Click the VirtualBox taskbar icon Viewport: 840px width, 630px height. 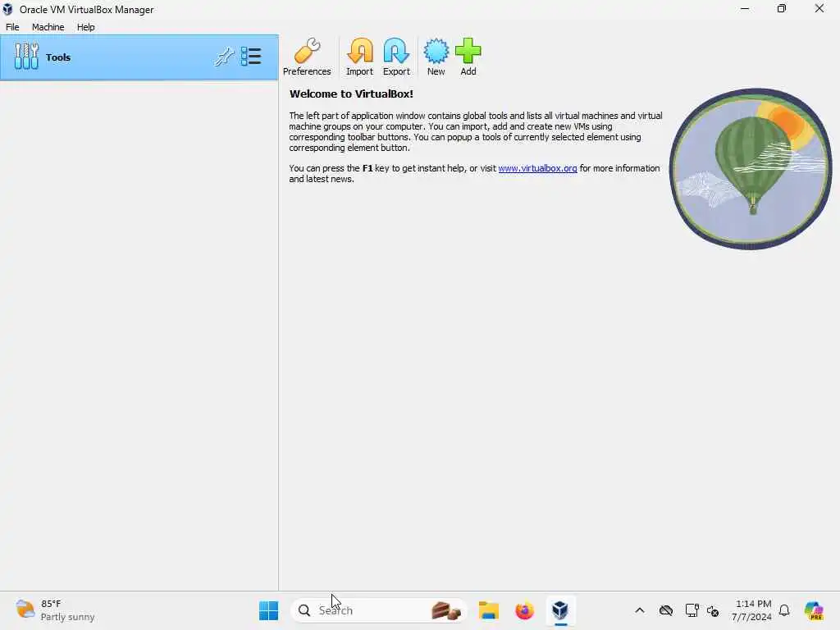(x=560, y=610)
